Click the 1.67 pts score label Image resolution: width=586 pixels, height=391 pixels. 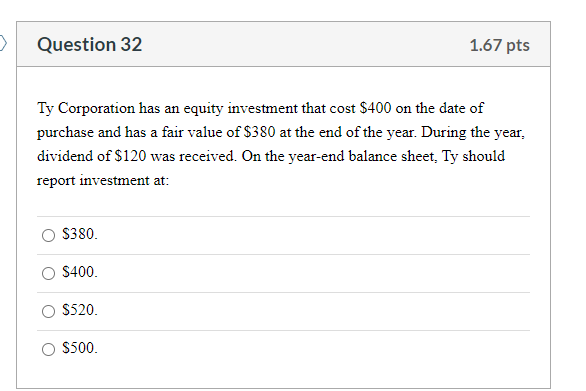(x=499, y=45)
